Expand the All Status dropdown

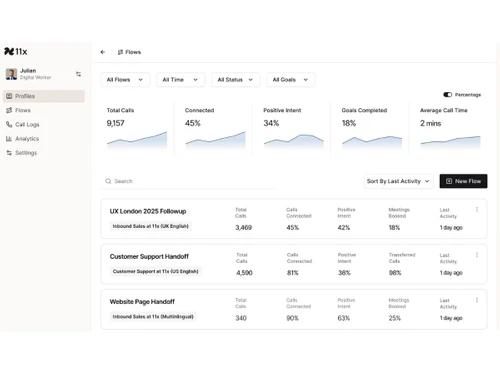click(235, 80)
